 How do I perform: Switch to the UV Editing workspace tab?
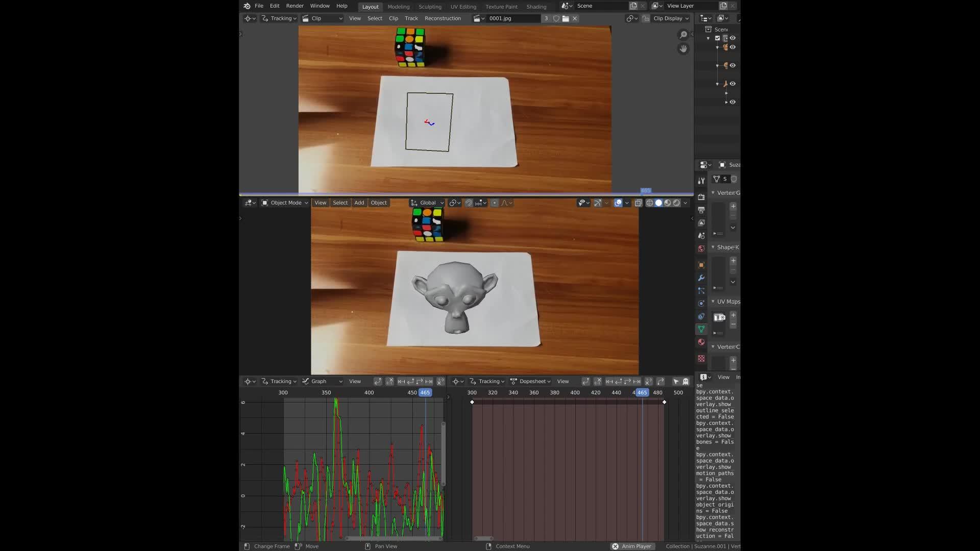462,7
